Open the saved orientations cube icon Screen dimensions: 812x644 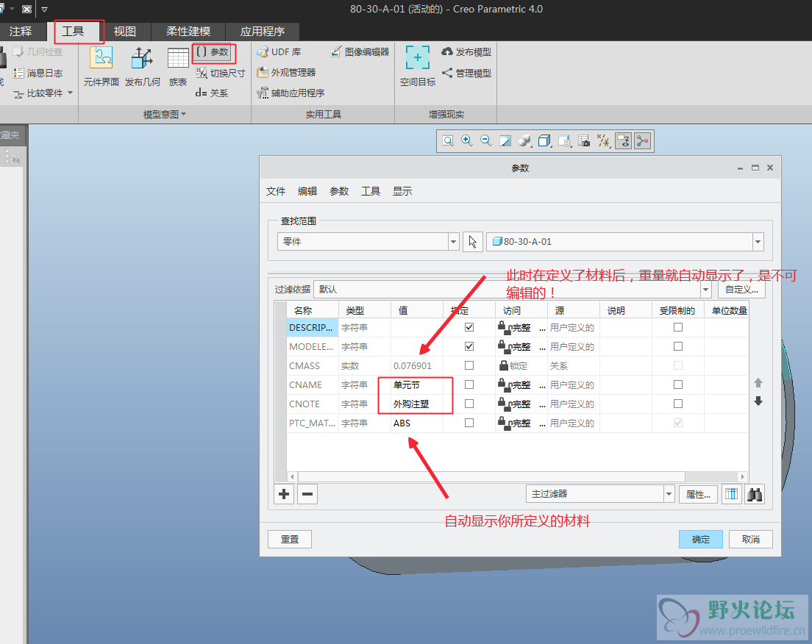coord(544,141)
